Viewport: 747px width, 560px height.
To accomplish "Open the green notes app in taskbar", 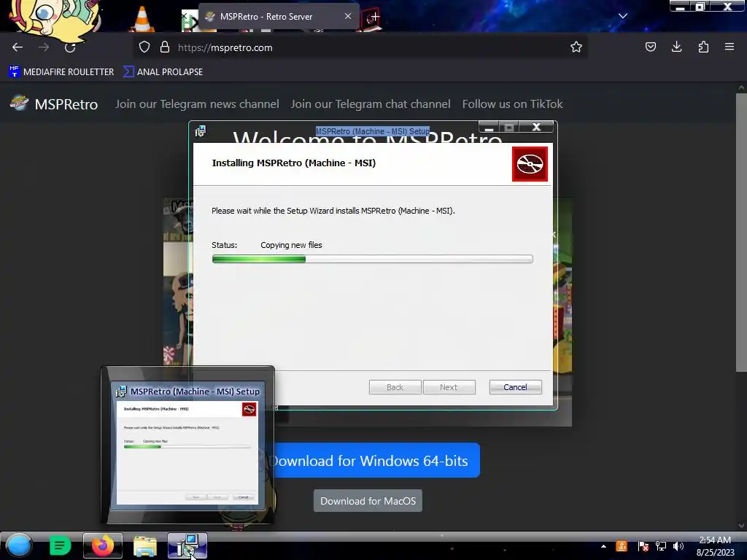I will (60, 545).
